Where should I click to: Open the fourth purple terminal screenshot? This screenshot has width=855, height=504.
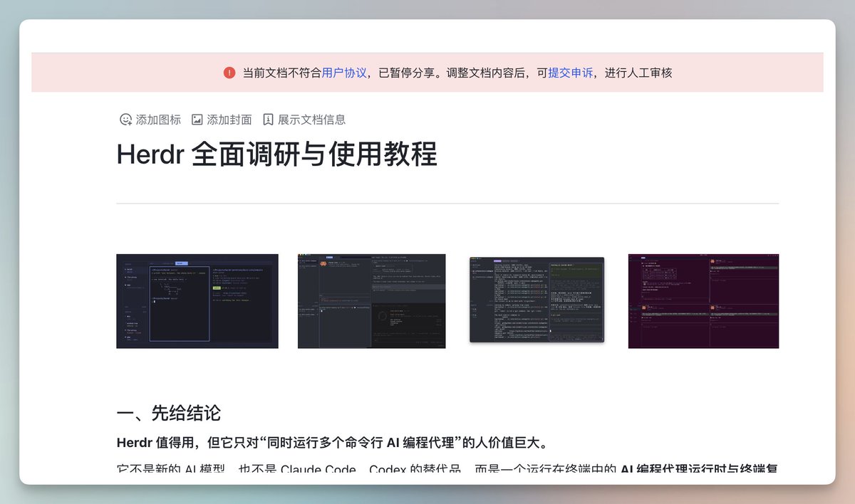tap(703, 301)
